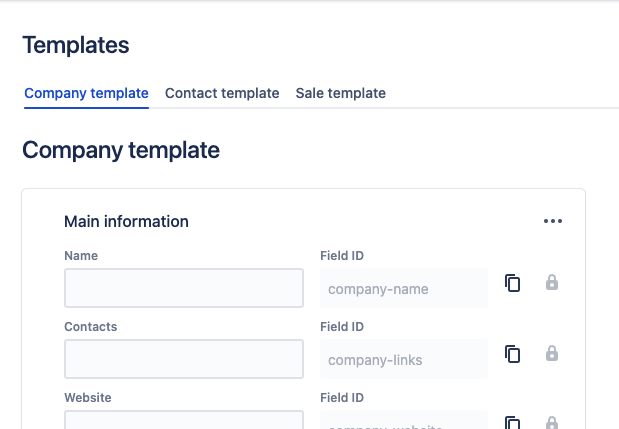Image resolution: width=619 pixels, height=429 pixels.
Task: Go to the Sale template tab
Action: (340, 93)
